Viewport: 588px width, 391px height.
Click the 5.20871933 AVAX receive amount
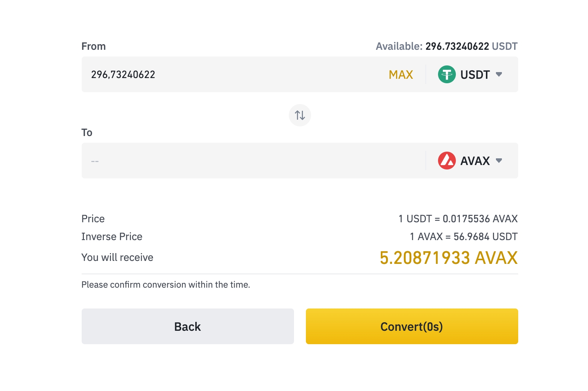pyautogui.click(x=448, y=258)
